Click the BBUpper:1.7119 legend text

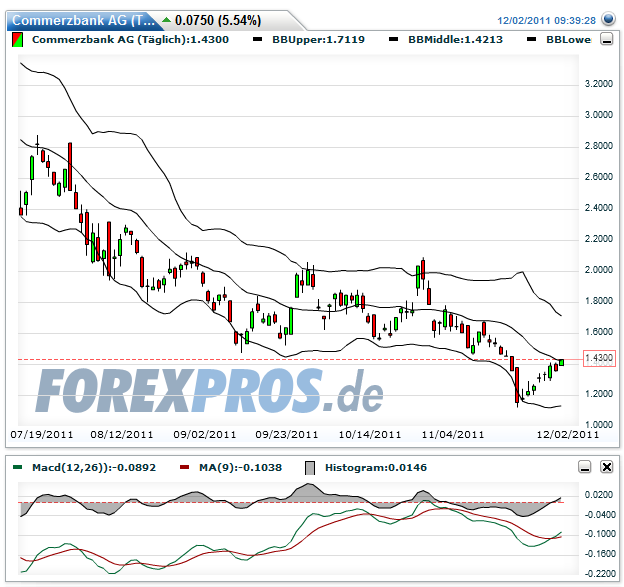pos(318,40)
